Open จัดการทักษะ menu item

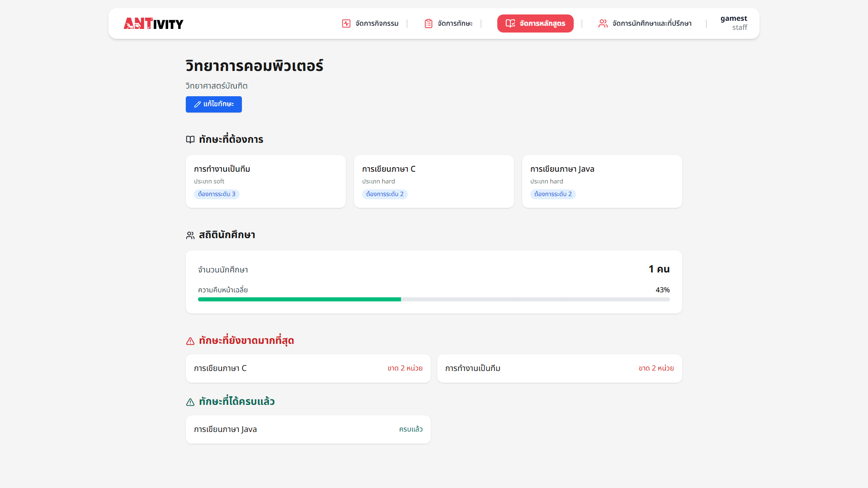point(455,23)
